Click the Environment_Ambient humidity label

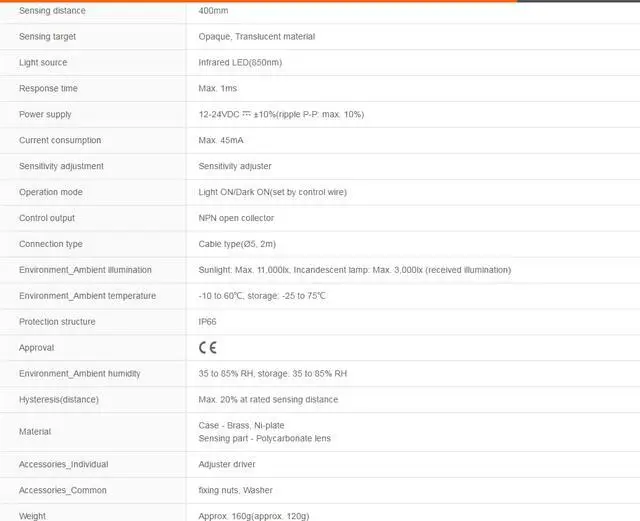pos(80,374)
